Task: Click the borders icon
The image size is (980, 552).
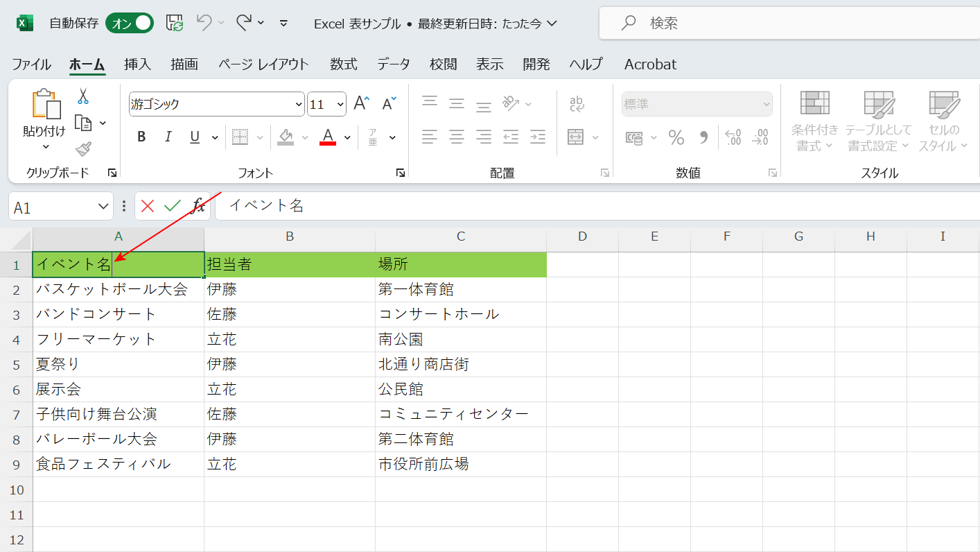Action: click(x=240, y=137)
